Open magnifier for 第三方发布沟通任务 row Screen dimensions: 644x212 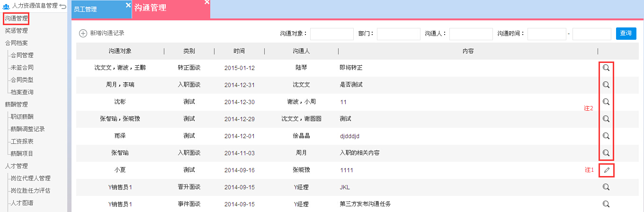coord(606,204)
